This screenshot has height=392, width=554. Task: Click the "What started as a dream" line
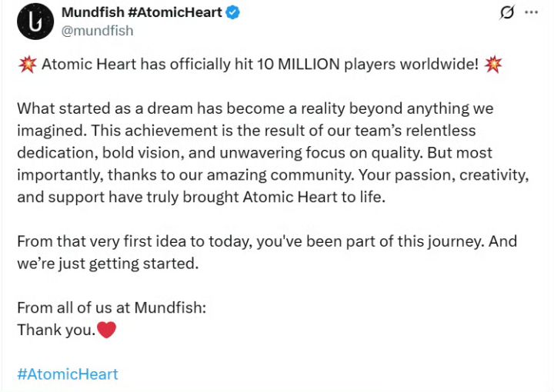tap(96, 108)
